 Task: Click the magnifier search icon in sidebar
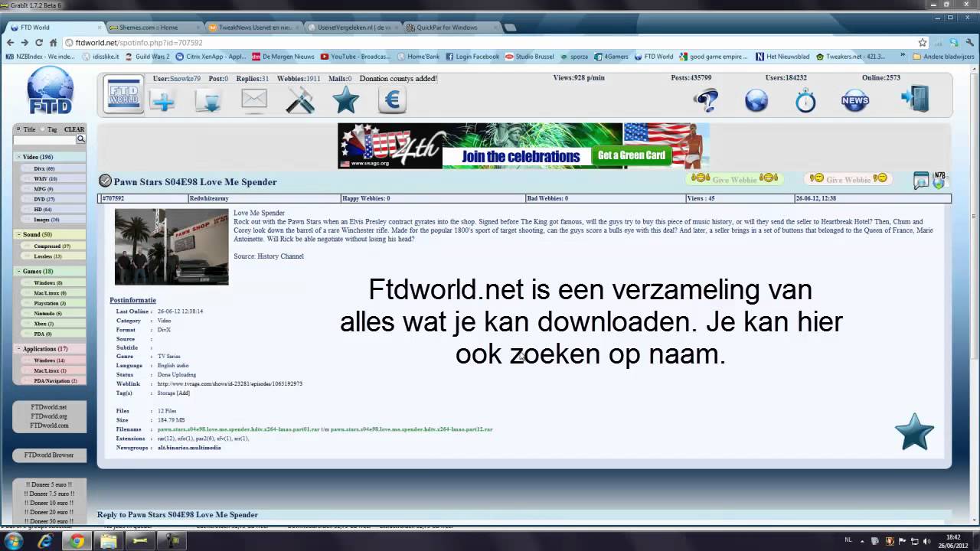coord(80,139)
